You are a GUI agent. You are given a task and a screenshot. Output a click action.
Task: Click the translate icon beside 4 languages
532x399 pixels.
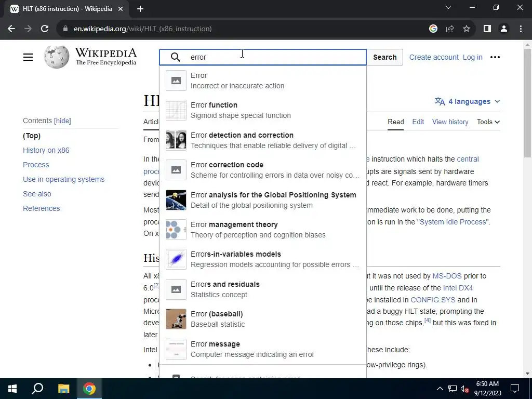coord(440,101)
